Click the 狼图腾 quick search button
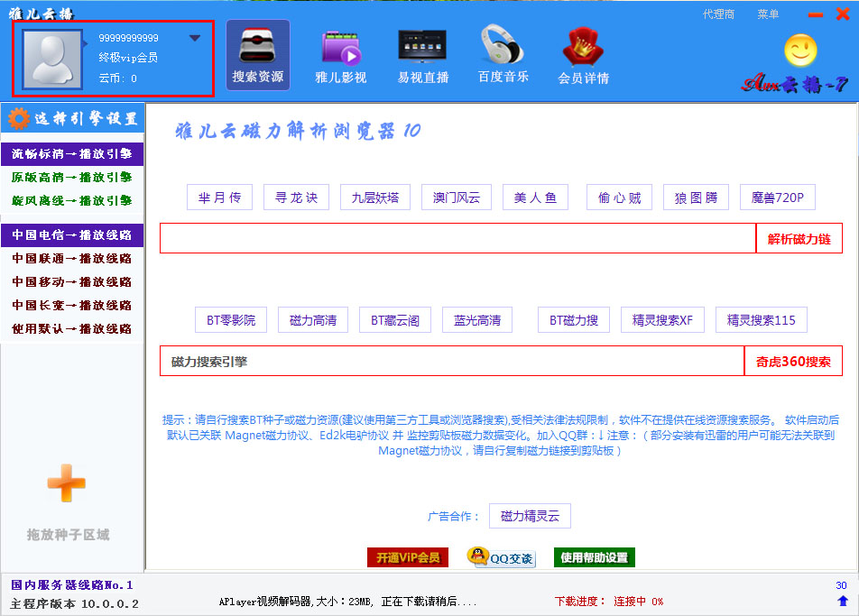The height and width of the screenshot is (616, 859). pyautogui.click(x=696, y=198)
